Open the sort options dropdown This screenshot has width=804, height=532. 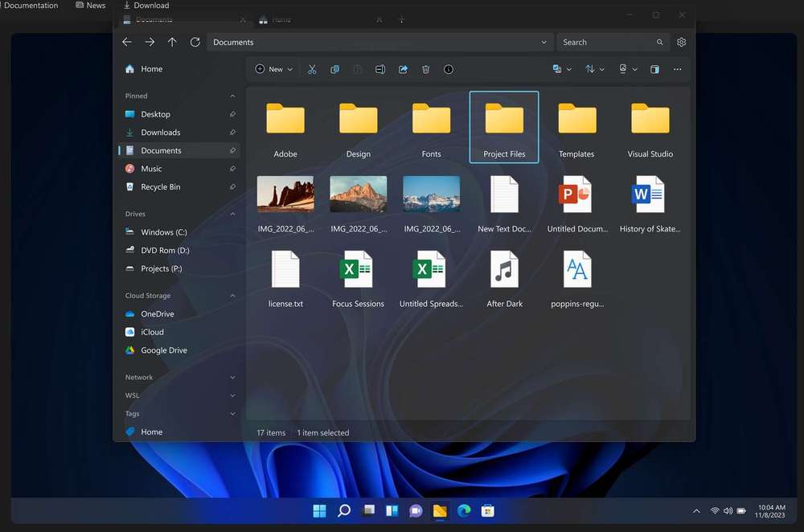pos(595,69)
